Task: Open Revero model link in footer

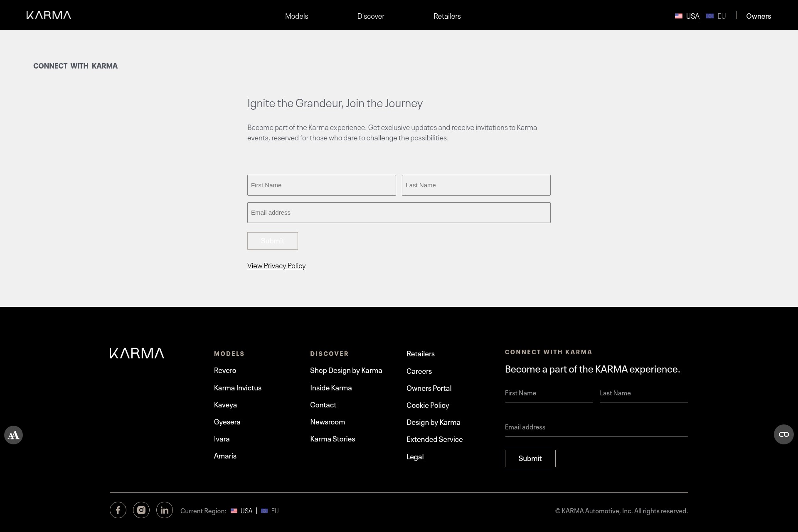Action: point(225,370)
